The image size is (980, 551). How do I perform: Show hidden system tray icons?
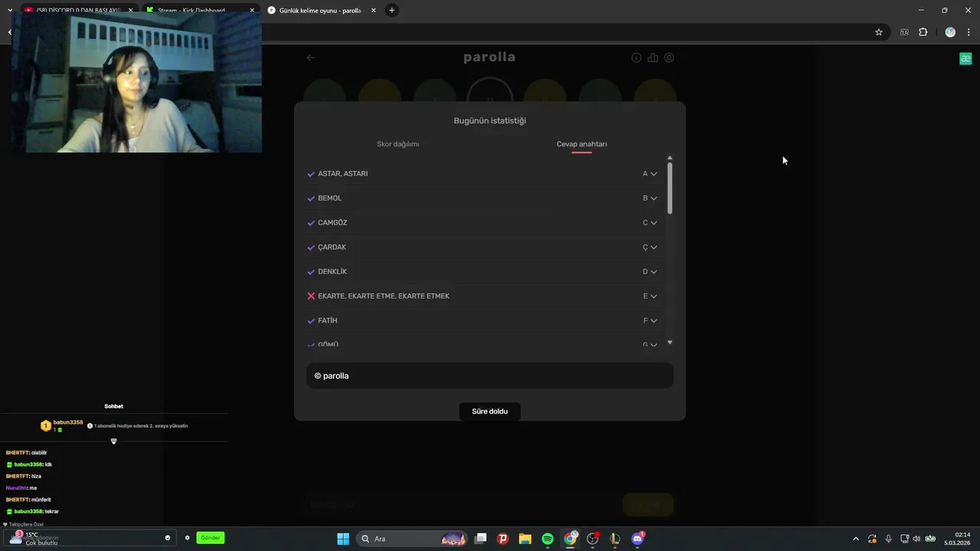(856, 539)
